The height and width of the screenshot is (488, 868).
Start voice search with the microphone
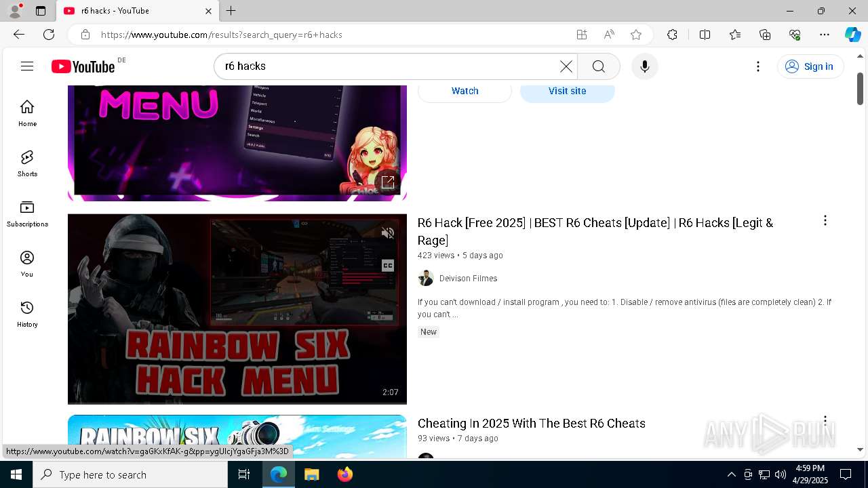click(x=645, y=66)
